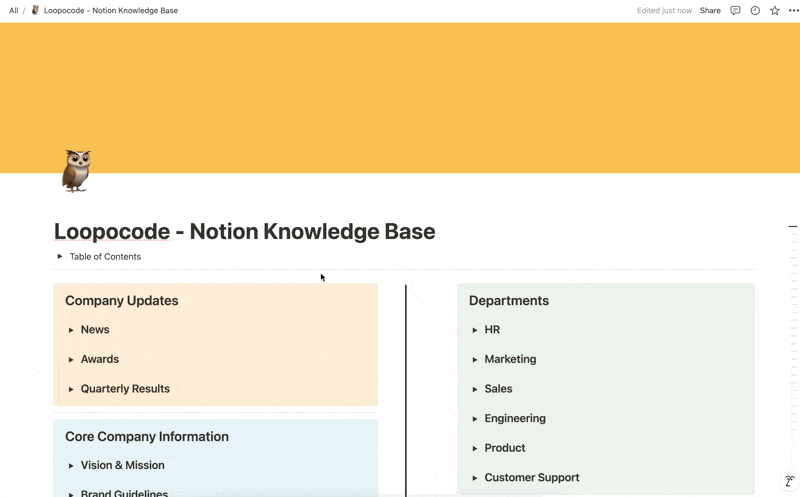Image resolution: width=800 pixels, height=497 pixels.
Task: Expand the Table of Contents toggle
Action: tap(60, 256)
